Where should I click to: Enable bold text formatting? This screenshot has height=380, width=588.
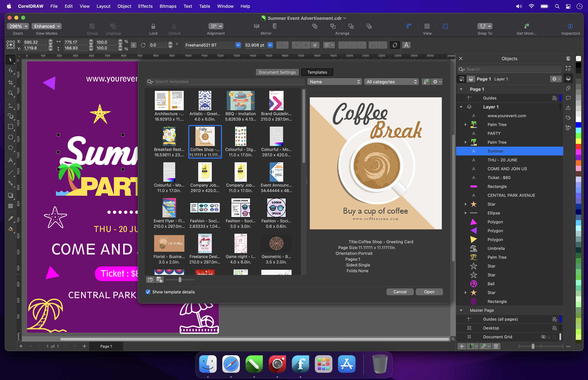[296, 45]
